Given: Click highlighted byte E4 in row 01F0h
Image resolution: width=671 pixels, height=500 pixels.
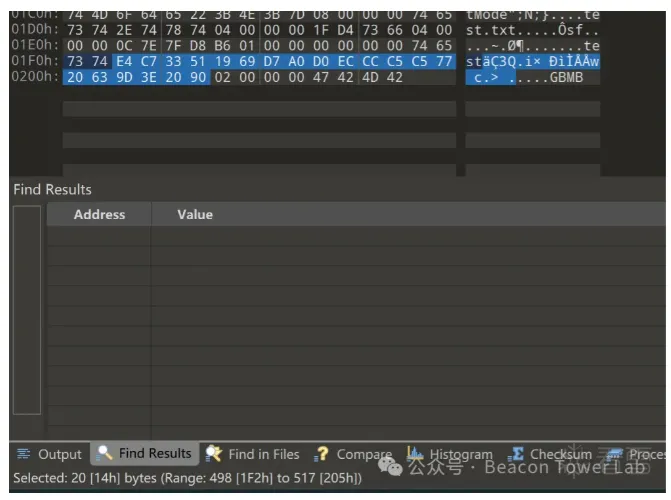Looking at the screenshot, I should (x=124, y=62).
